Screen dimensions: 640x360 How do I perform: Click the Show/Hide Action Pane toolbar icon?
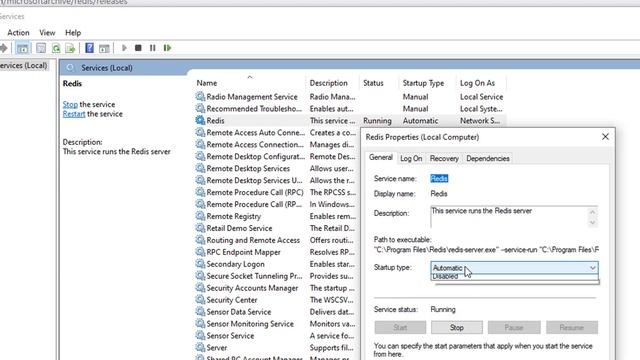click(x=104, y=48)
